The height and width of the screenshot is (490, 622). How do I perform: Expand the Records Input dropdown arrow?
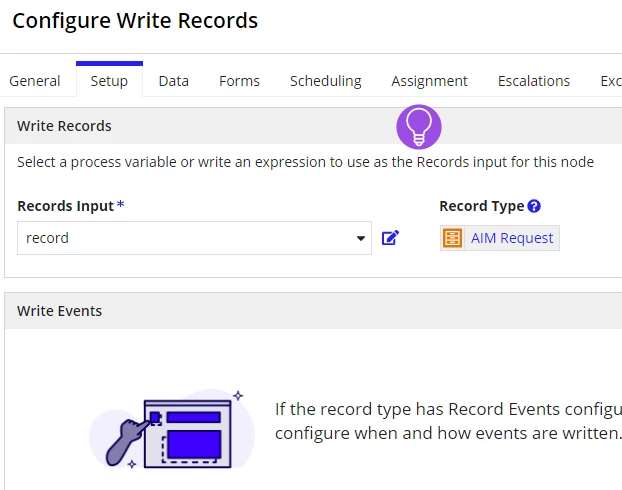tap(361, 238)
